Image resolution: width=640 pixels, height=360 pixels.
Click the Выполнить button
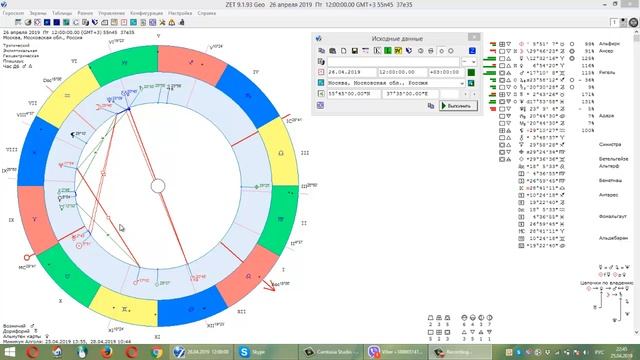click(458, 106)
